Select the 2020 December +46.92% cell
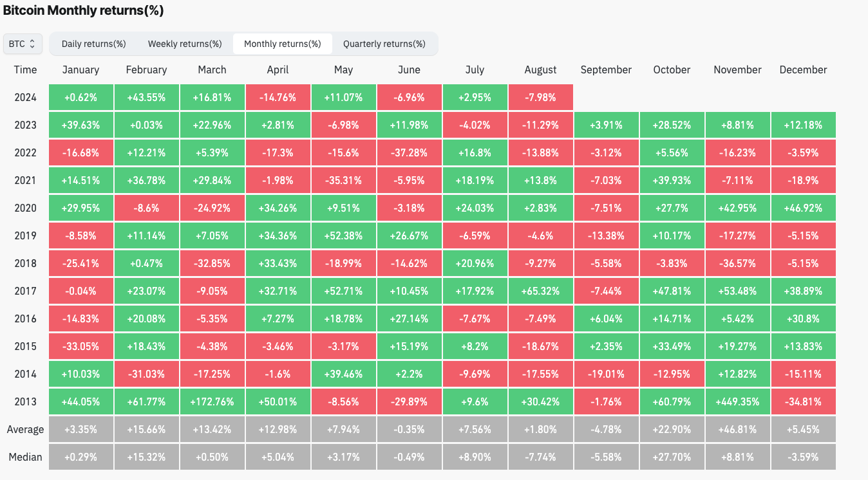 (x=803, y=208)
